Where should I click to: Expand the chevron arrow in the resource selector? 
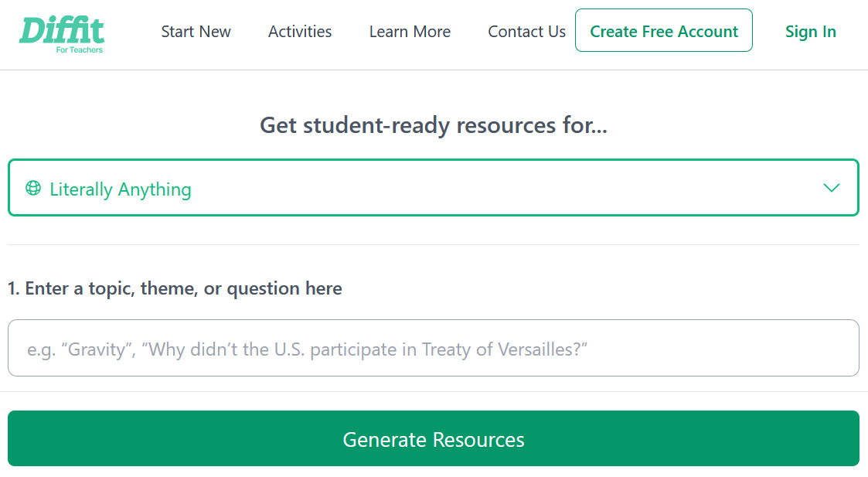(x=831, y=188)
